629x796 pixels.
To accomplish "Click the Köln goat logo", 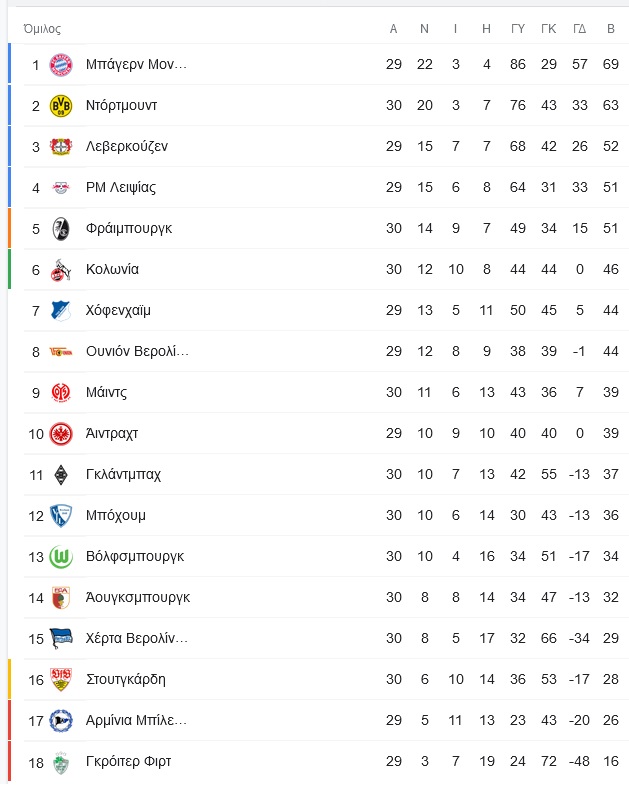I will 61,270.
